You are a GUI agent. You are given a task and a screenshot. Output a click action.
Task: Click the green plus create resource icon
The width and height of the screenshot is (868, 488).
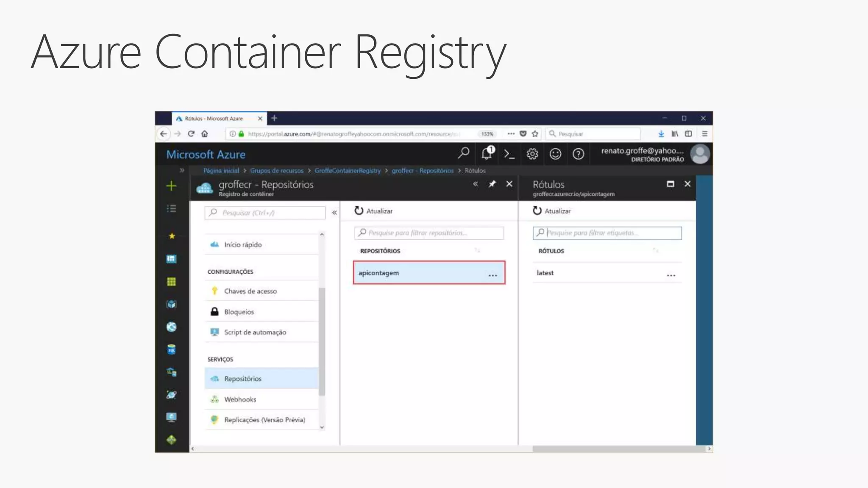tap(171, 186)
